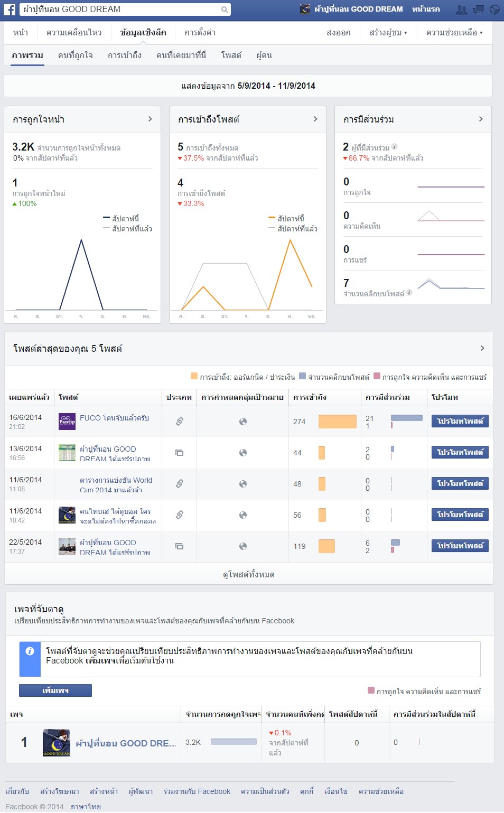
Task: Click orange reach bar for FUCO post
Action: click(x=338, y=422)
